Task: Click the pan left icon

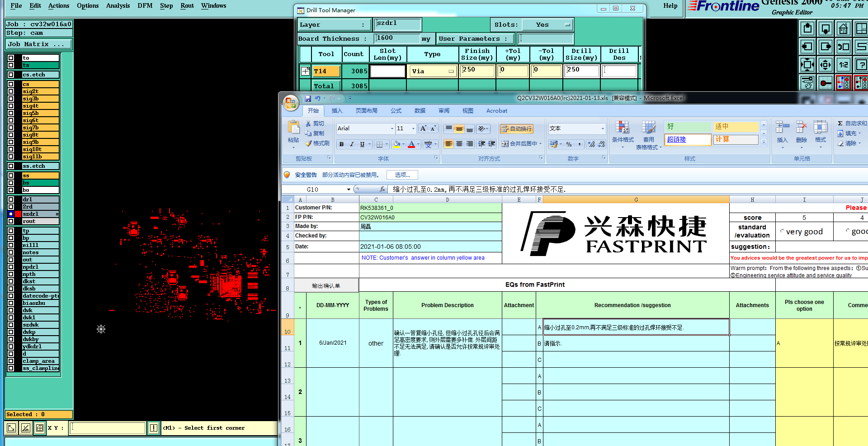Action: [807, 47]
